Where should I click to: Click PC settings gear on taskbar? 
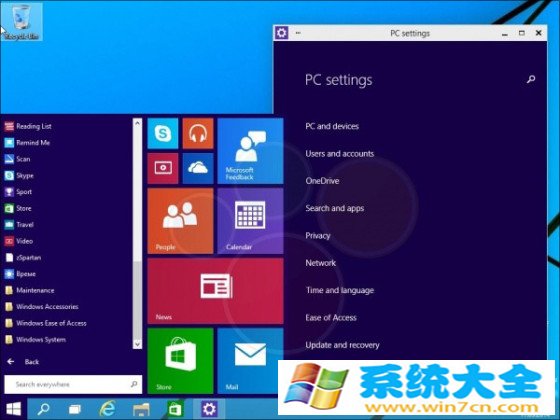[209, 409]
